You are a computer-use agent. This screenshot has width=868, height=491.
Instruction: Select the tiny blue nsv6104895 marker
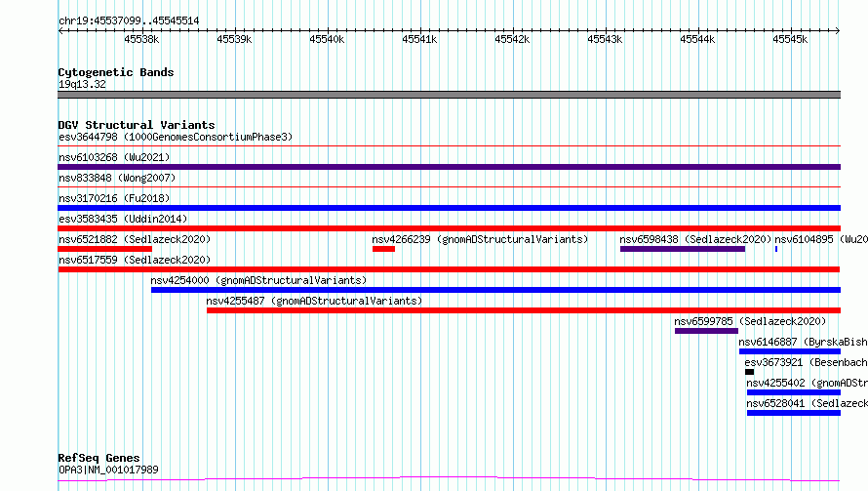tap(776, 249)
